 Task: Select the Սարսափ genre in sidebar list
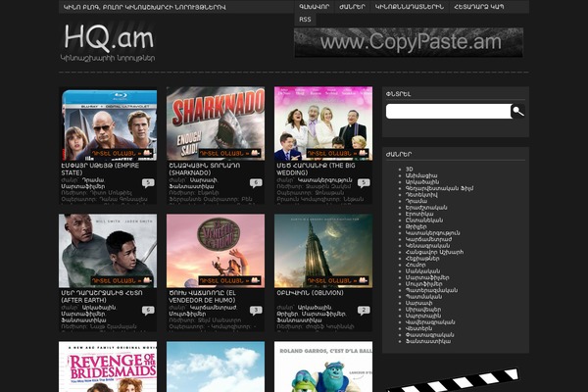click(x=418, y=303)
